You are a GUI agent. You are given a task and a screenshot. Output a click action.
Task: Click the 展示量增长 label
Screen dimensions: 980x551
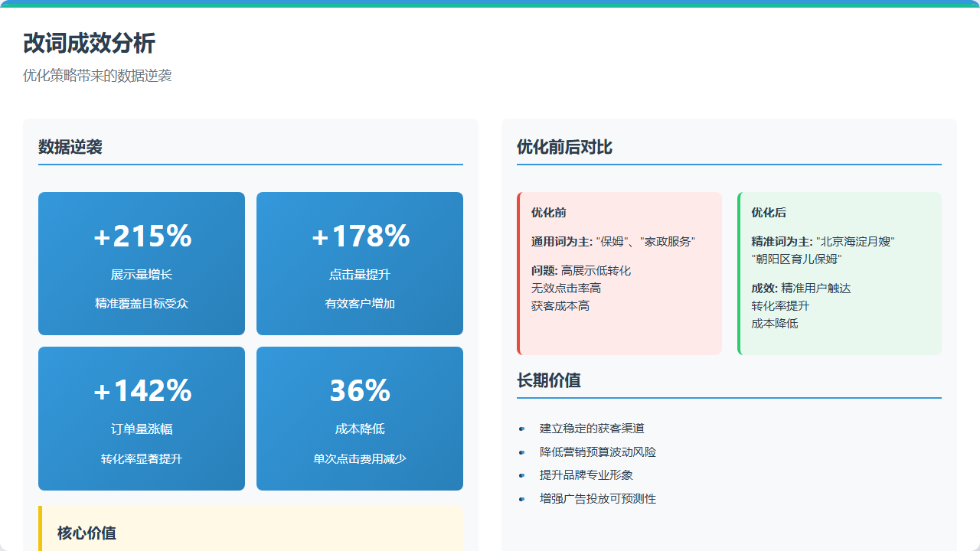[142, 275]
